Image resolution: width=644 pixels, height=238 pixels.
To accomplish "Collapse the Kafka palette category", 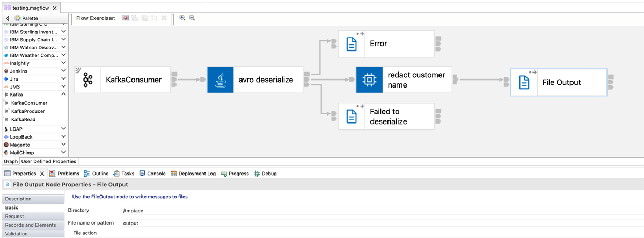I will (64, 95).
